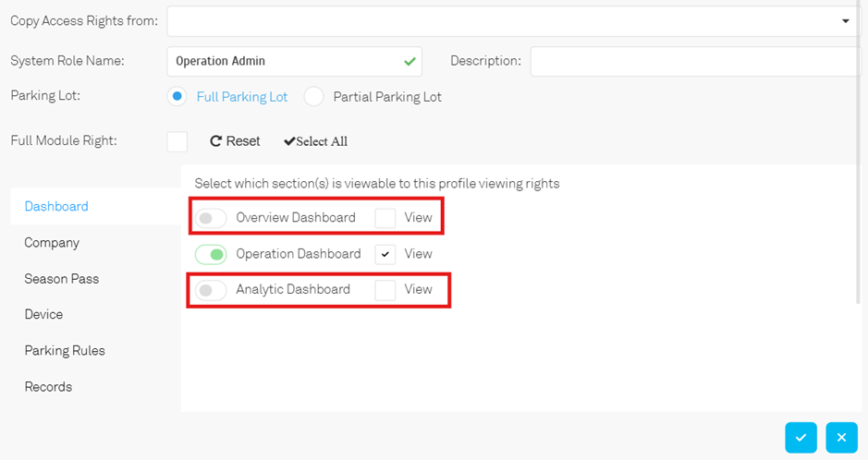868x460 pixels.
Task: Expand the Copy Access Rights dropdown arrow
Action: tap(845, 21)
